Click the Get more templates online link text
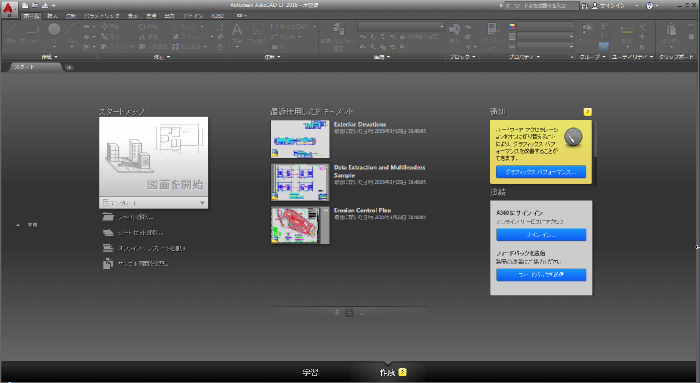The height and width of the screenshot is (383, 700). coord(152,248)
